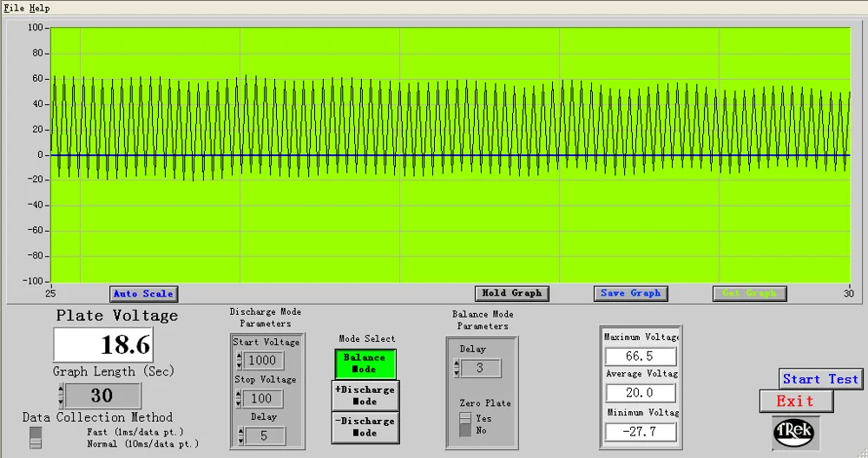The height and width of the screenshot is (458, 868).
Task: Increase the Graph Length stepper value
Action: (60, 390)
